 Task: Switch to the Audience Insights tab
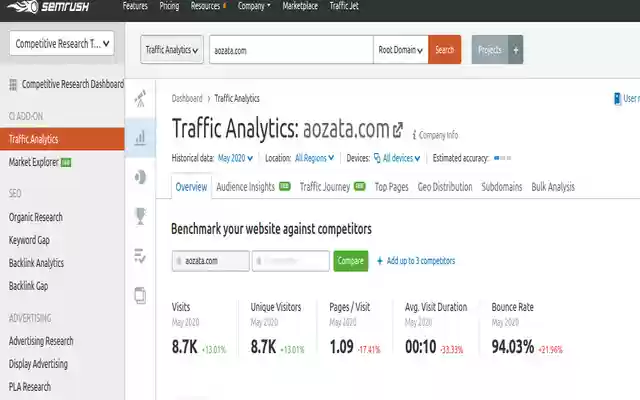253,187
